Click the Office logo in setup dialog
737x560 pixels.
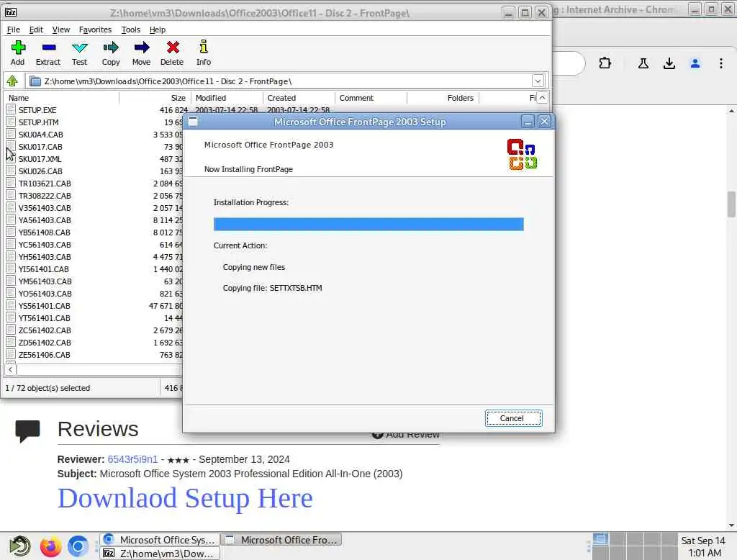pyautogui.click(x=522, y=154)
